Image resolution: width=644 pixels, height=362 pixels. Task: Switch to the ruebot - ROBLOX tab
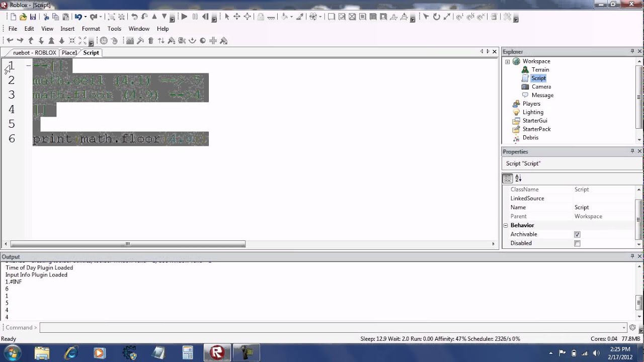click(x=34, y=52)
